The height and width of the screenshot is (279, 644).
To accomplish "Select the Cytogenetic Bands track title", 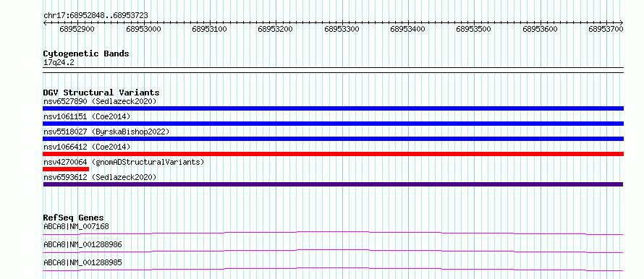I will coord(86,53).
